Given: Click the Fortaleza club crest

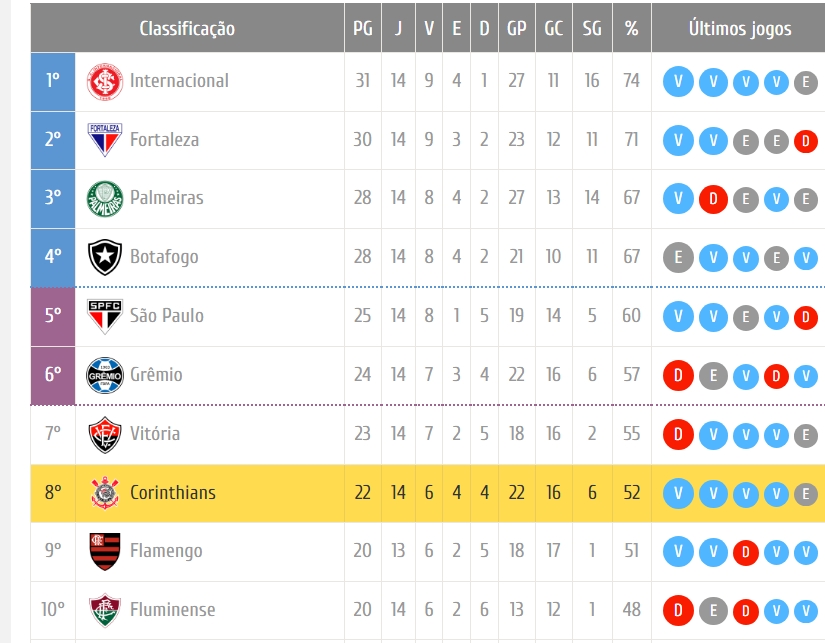Looking at the screenshot, I should point(105,140).
